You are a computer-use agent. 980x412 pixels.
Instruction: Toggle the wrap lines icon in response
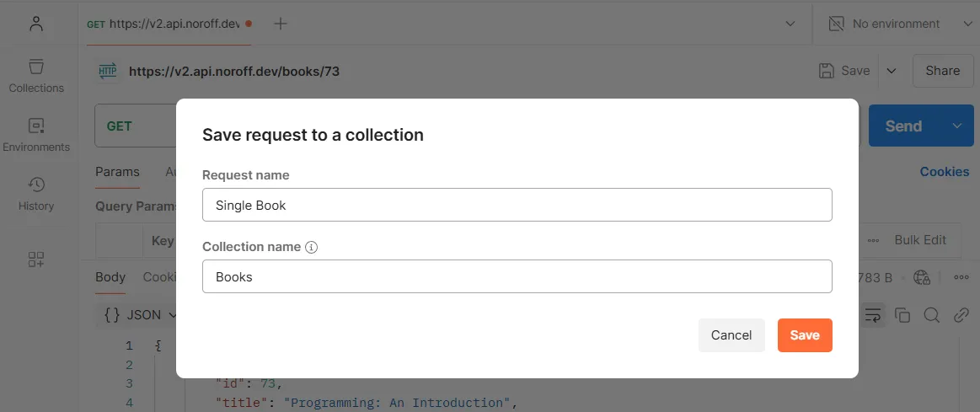click(872, 315)
